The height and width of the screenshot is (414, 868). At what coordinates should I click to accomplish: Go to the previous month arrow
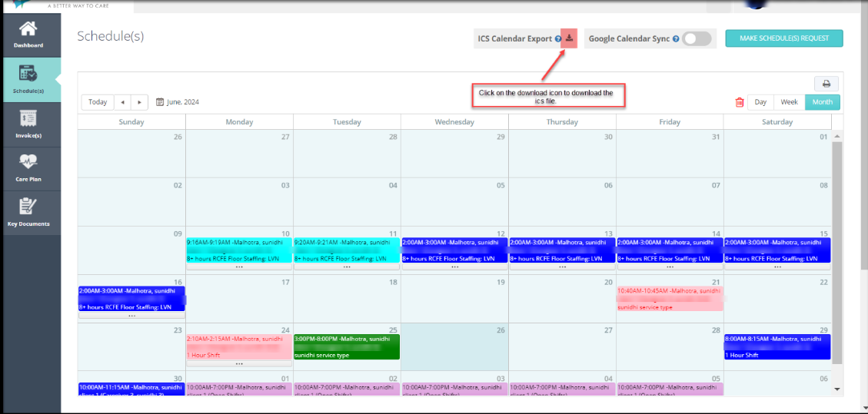[x=122, y=102]
